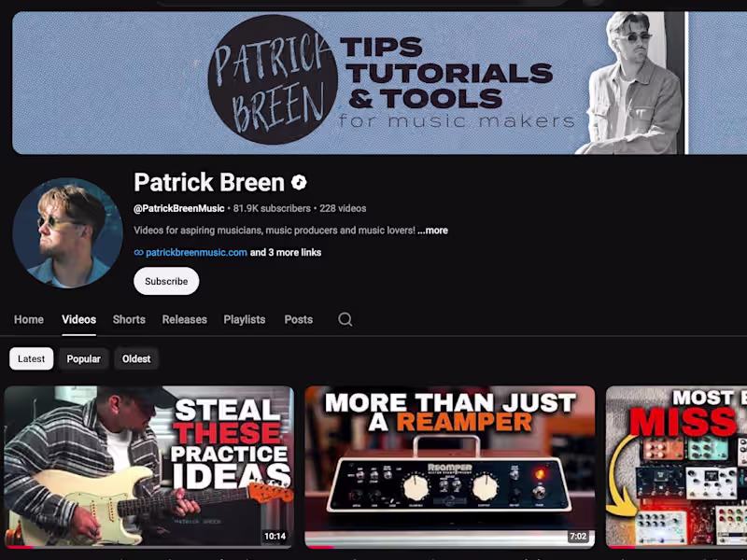
Task: Open the Steal These Practice Ideas video
Action: click(148, 467)
